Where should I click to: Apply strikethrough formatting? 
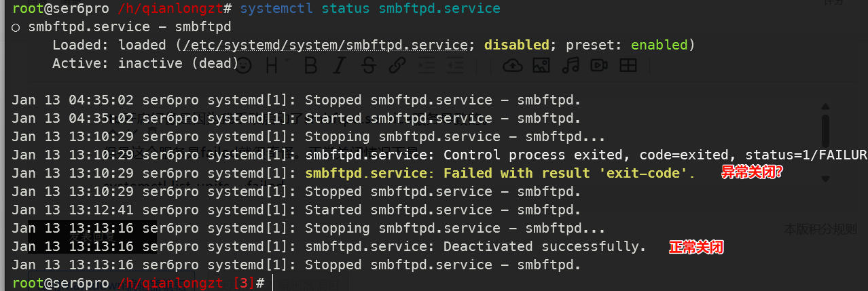point(367,65)
